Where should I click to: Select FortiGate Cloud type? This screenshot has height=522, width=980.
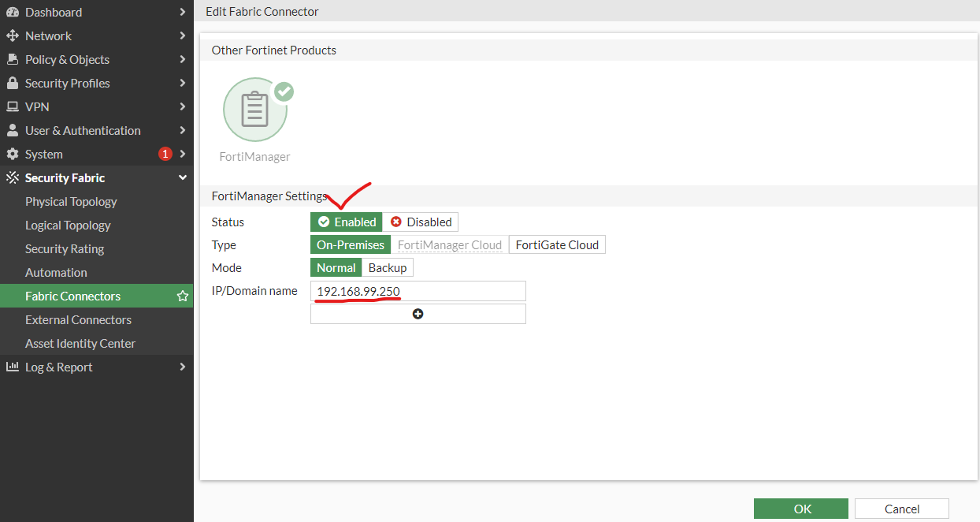point(557,245)
